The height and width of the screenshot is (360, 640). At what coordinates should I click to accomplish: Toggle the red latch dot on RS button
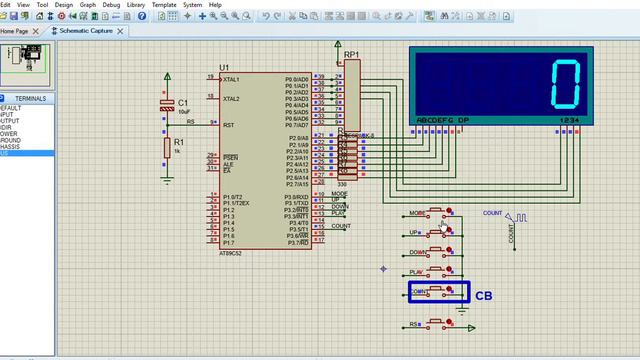[x=449, y=322]
